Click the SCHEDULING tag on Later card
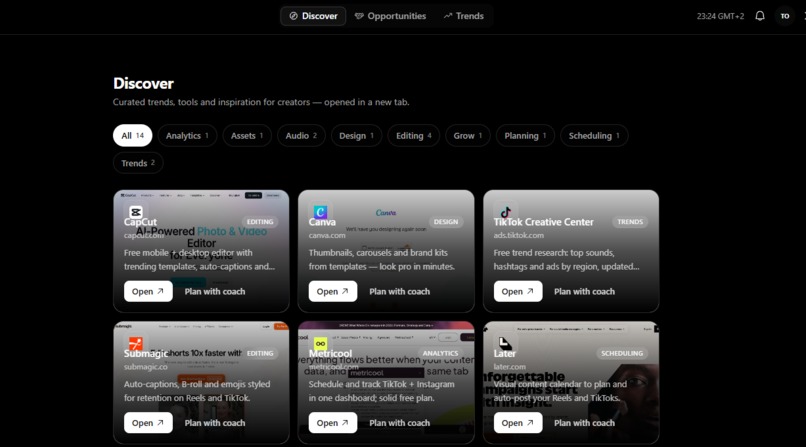The image size is (806, 447). tap(622, 353)
